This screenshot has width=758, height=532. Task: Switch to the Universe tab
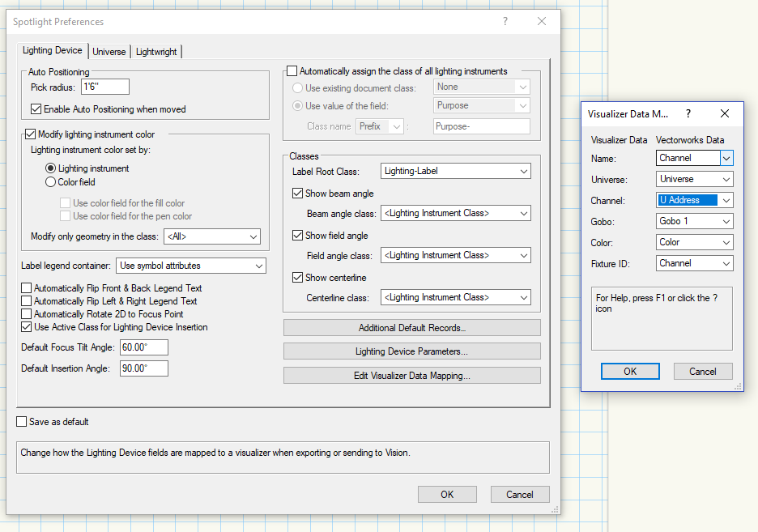coord(109,52)
